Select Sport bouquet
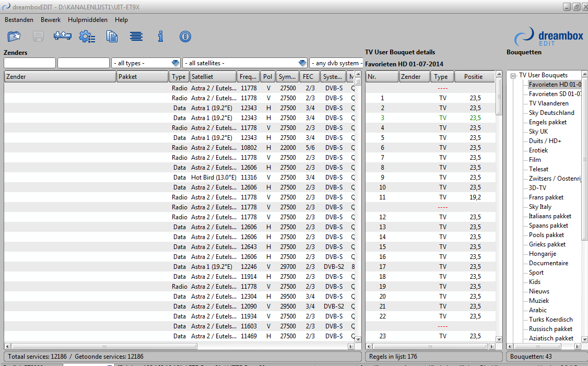 coord(536,273)
